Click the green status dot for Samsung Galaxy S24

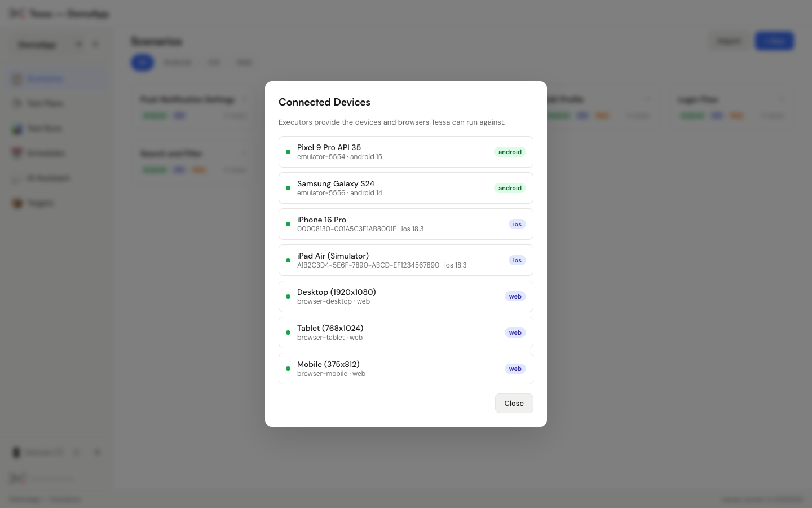click(288, 188)
